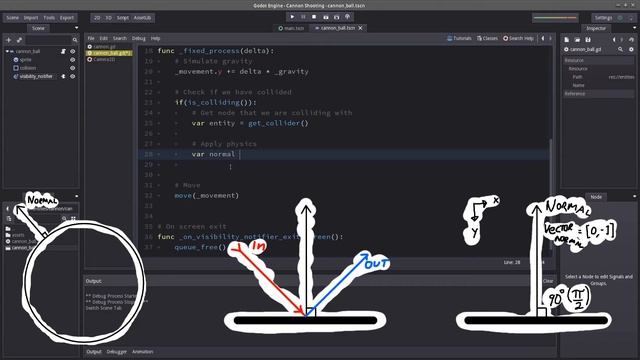The height and width of the screenshot is (360, 640).
Task: Click the instance scene chain icon
Action: click(19, 40)
